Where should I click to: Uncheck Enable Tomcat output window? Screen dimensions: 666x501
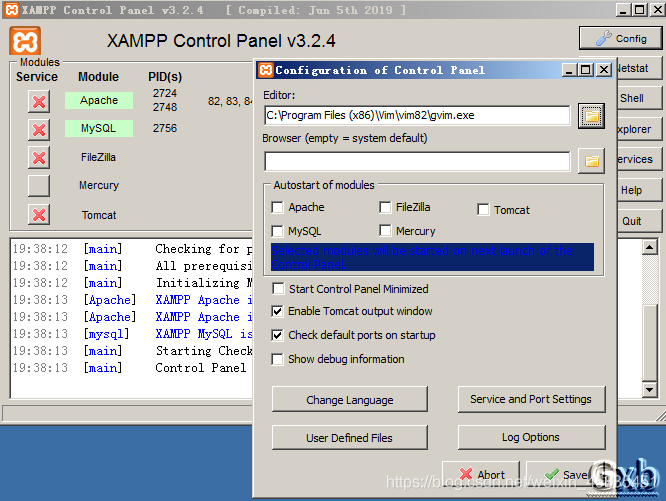[x=277, y=311]
